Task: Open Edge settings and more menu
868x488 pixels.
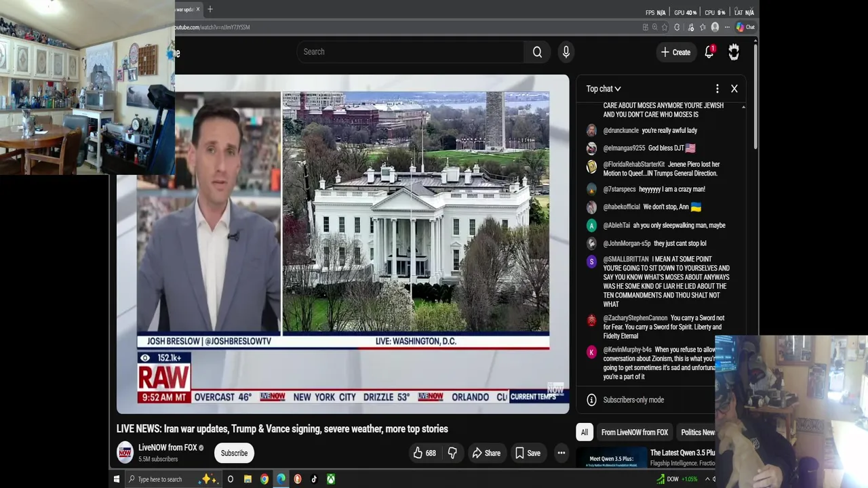Action: click(727, 27)
